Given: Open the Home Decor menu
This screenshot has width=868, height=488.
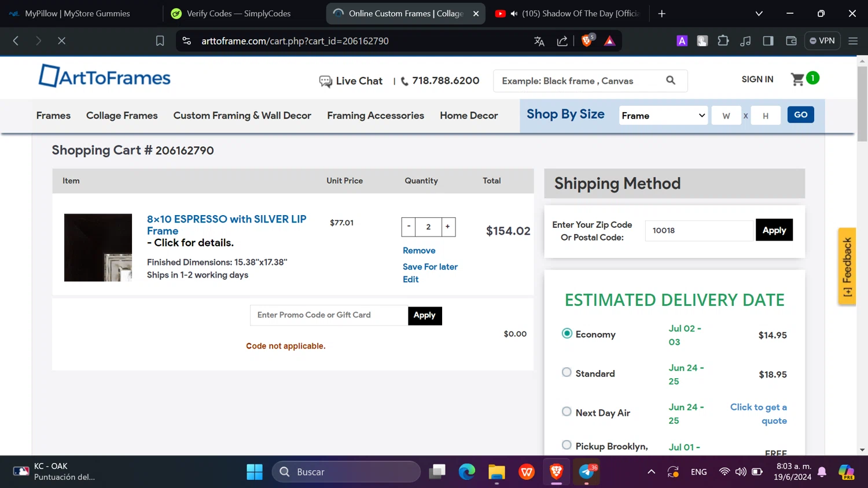Looking at the screenshot, I should click(x=469, y=116).
